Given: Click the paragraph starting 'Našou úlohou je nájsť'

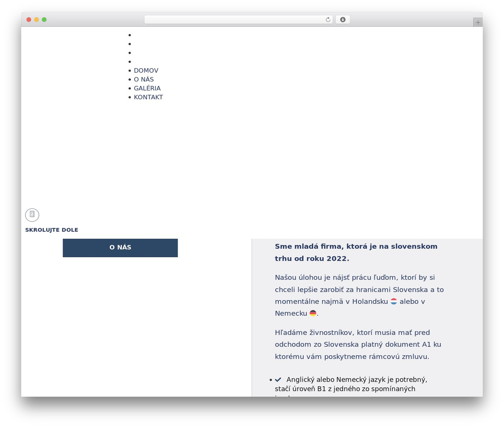Looking at the screenshot, I should pos(359,295).
